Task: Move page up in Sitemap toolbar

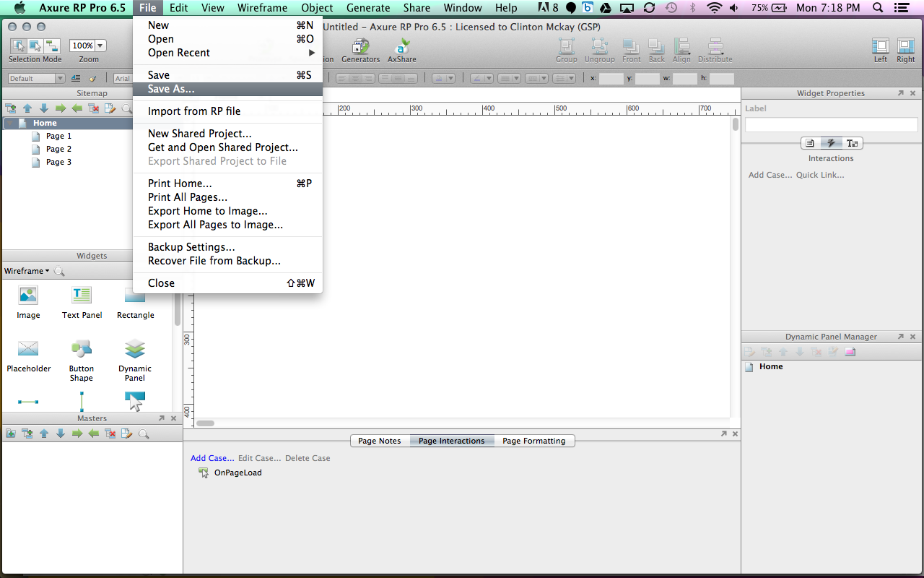Action: click(x=27, y=108)
